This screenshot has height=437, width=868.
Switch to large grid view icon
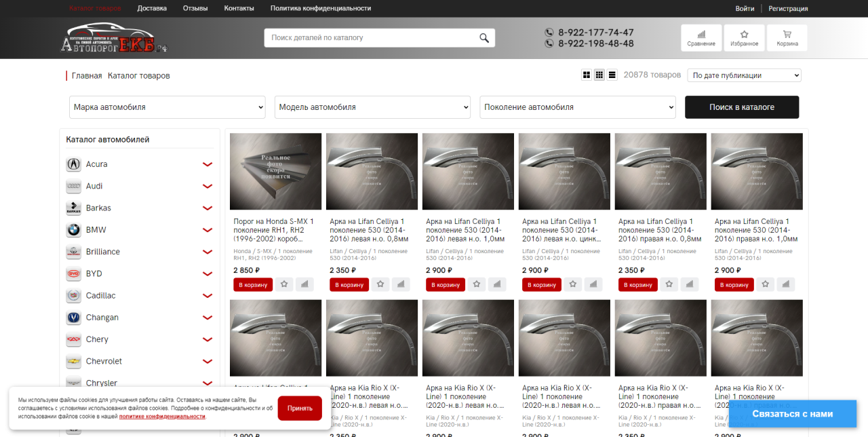(587, 75)
